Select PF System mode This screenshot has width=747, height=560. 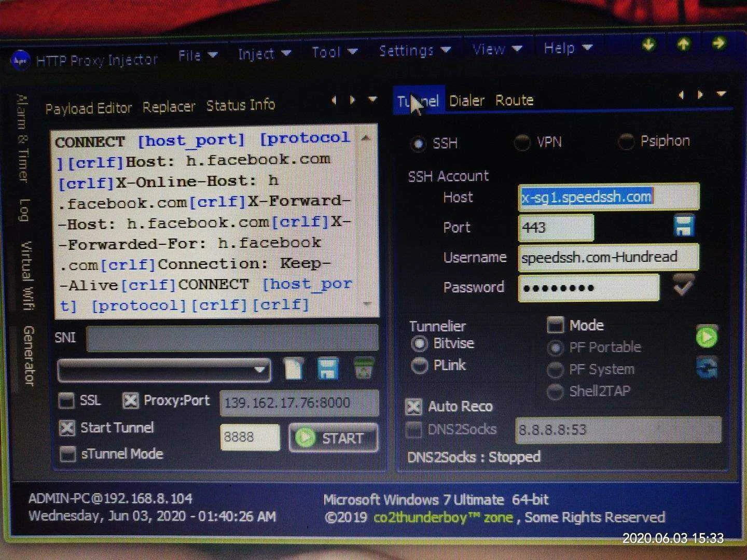tap(555, 370)
